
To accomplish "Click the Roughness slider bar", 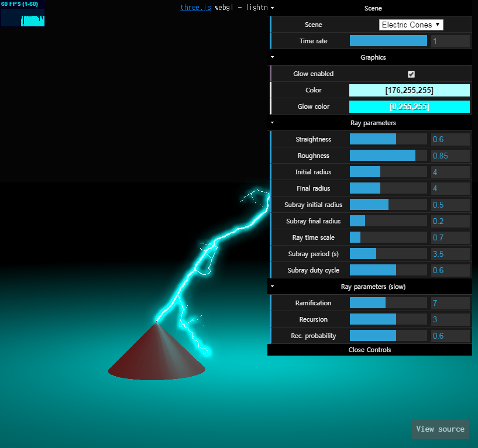I will (388, 156).
